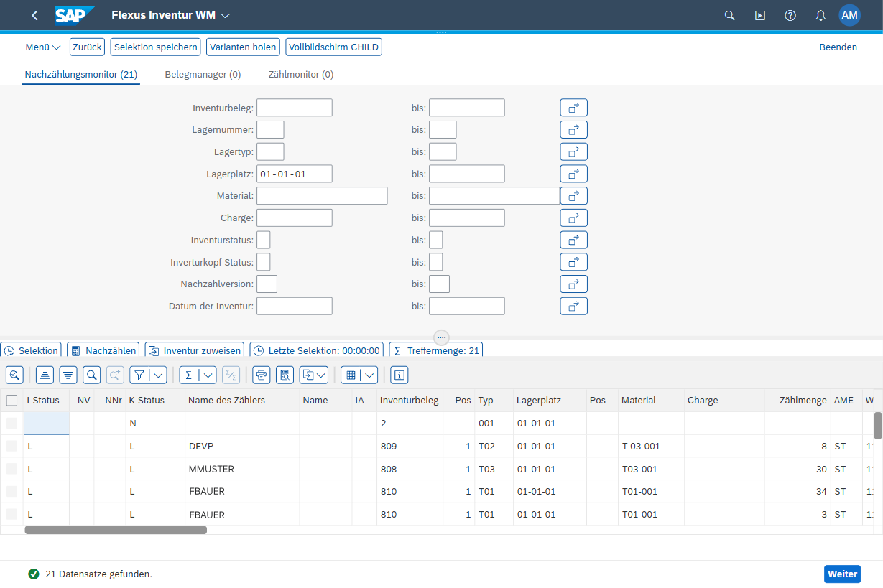Viewport: 883px width, 588px height.
Task: Select the FBAUER row with Zählmenge 3
Action: click(x=11, y=515)
